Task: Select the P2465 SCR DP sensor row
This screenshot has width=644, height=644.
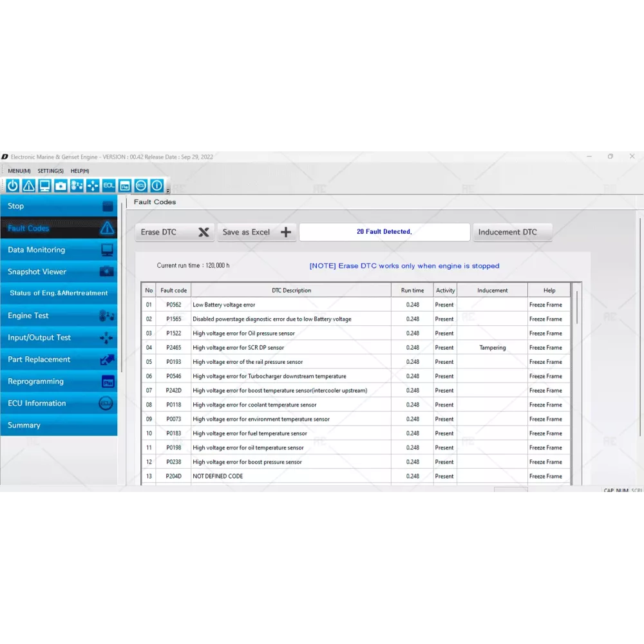Action: 290,348
